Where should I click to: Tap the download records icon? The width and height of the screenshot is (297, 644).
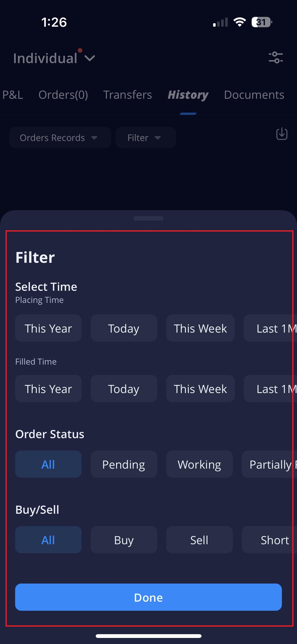tap(282, 134)
